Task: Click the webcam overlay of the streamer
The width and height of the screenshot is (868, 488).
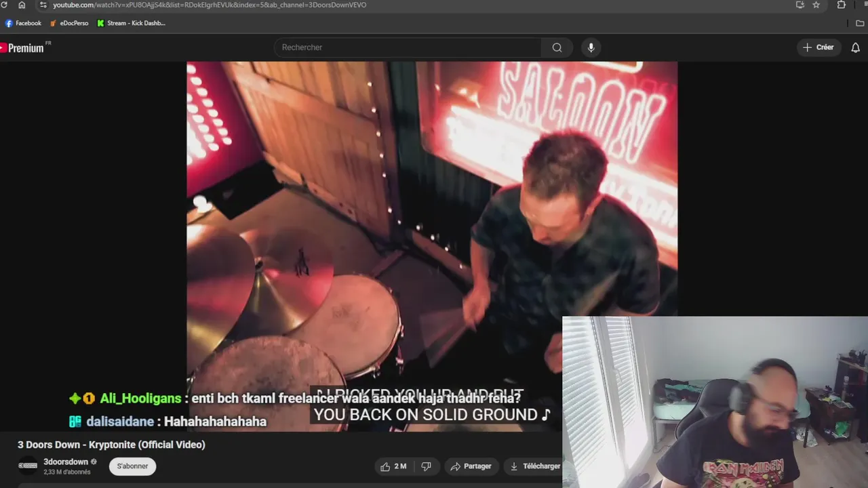Action: pos(715,402)
